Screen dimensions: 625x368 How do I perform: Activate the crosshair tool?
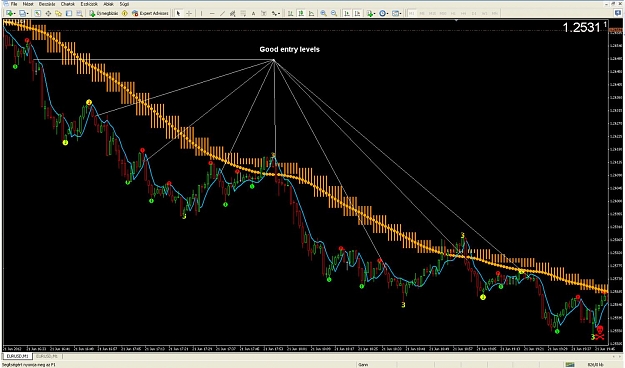[x=189, y=13]
